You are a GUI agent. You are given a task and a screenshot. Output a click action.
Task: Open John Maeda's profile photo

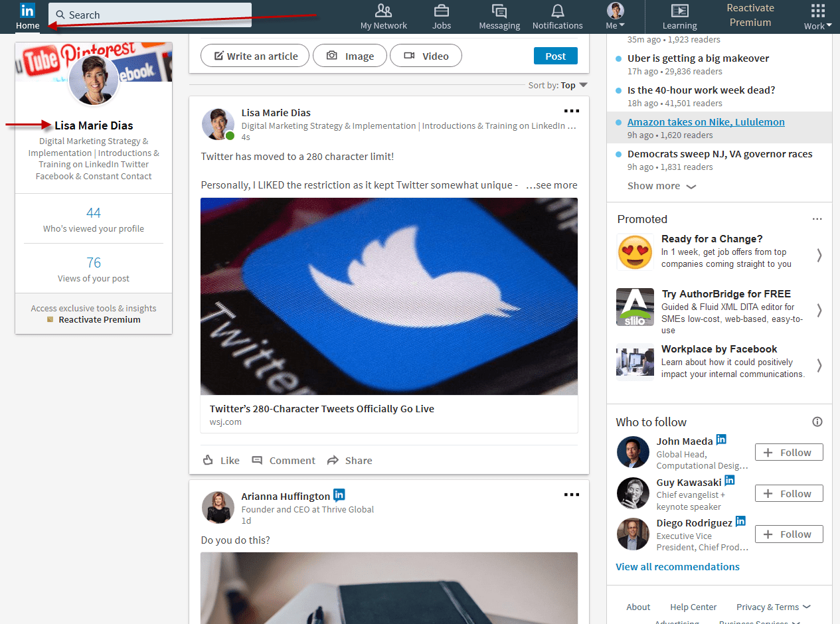click(633, 453)
